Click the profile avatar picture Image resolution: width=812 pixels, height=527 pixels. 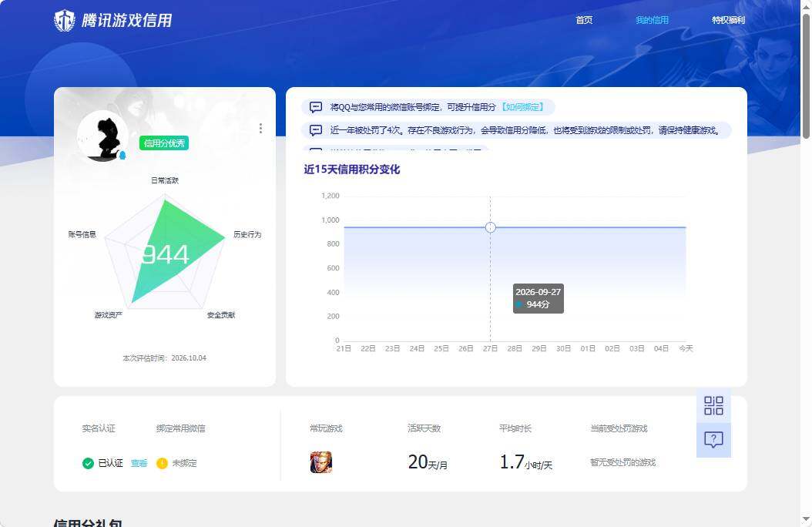coord(102,136)
